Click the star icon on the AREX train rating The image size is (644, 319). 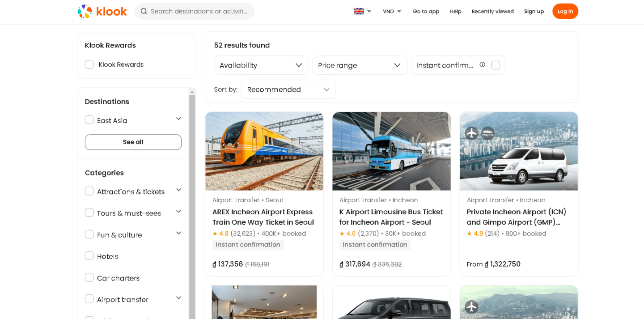215,233
